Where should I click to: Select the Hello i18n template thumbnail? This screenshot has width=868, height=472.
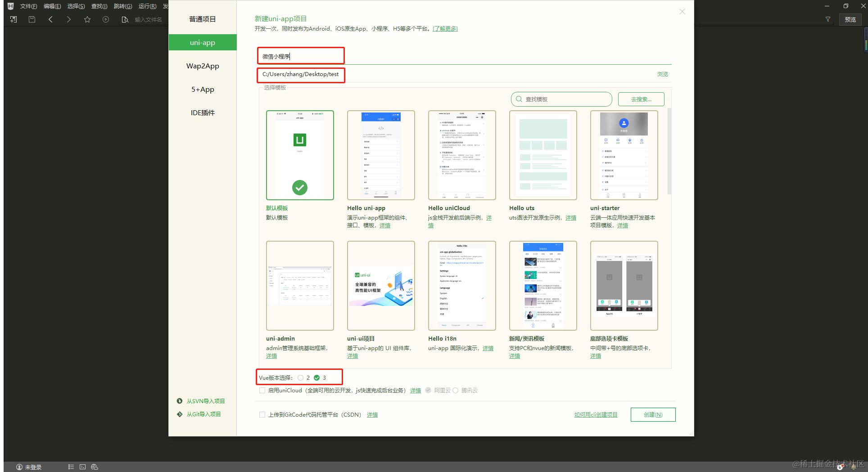click(462, 286)
